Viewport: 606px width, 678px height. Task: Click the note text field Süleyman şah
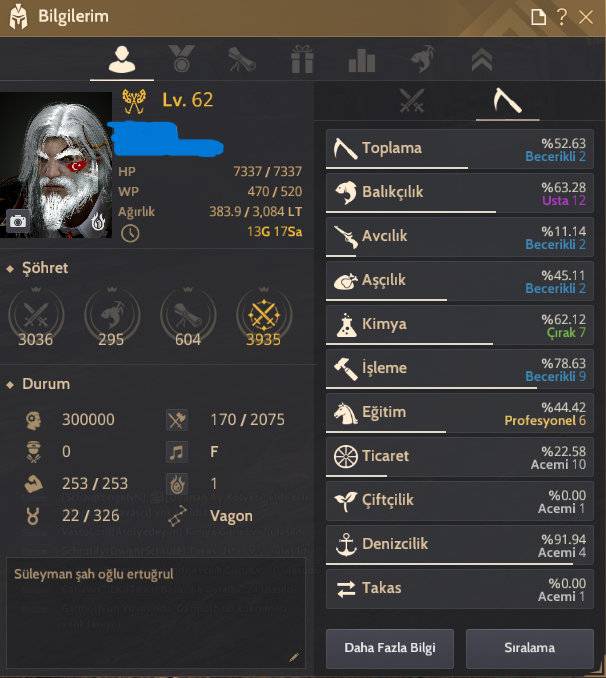156,613
